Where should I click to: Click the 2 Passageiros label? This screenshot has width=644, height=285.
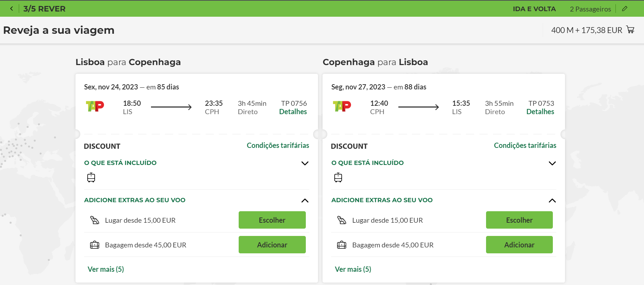tap(590, 9)
